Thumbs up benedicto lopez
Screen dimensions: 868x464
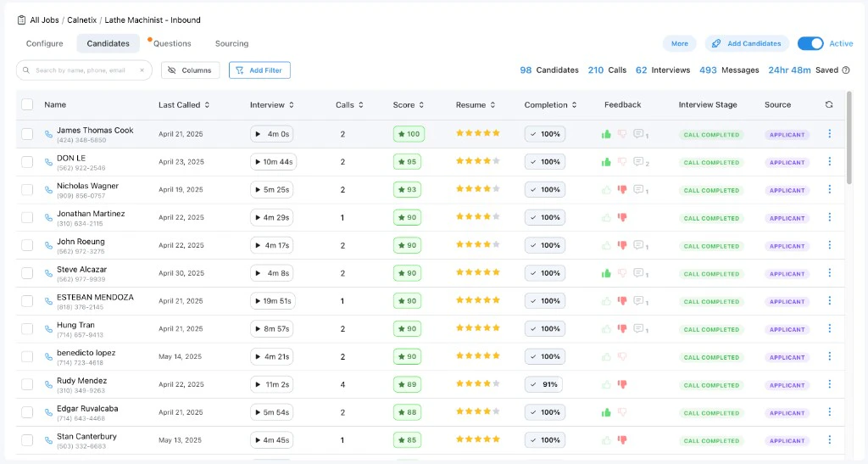[x=606, y=356]
